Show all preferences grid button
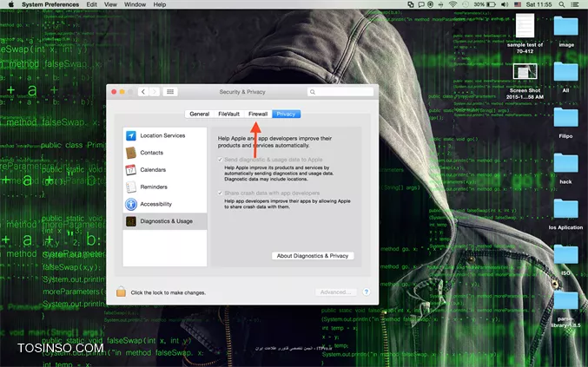Image resolution: width=588 pixels, height=367 pixels. coord(170,92)
